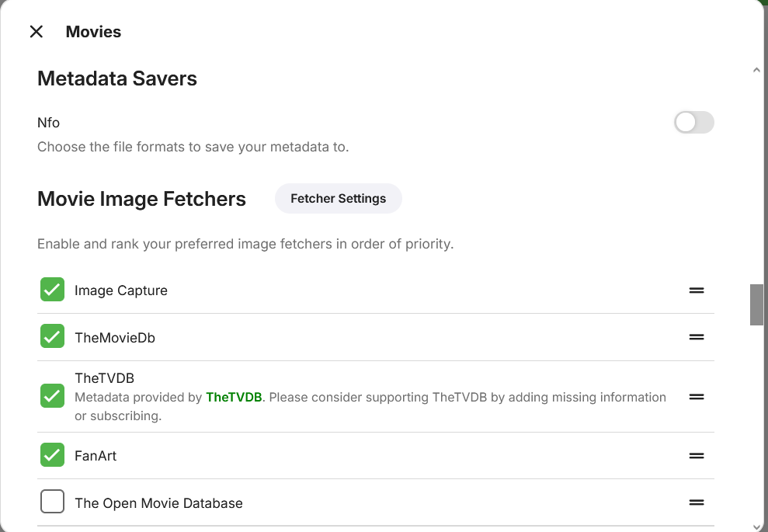Click the scroll down arrow

click(x=756, y=525)
